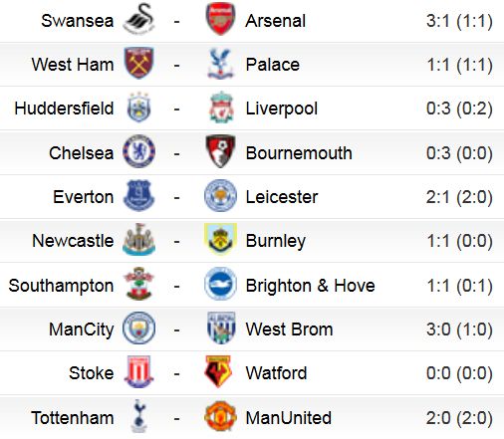Open the Leicester fox crest

[x=220, y=195]
